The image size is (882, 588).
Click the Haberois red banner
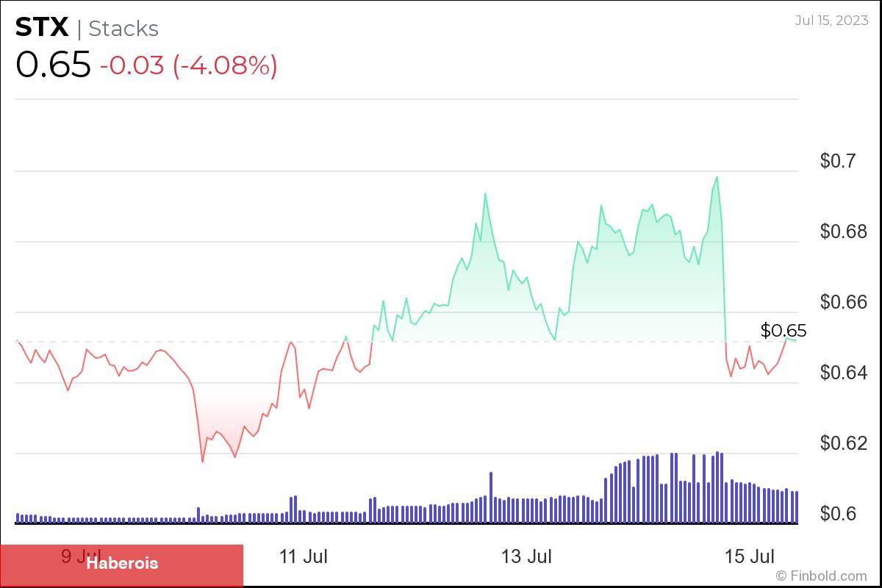(122, 564)
